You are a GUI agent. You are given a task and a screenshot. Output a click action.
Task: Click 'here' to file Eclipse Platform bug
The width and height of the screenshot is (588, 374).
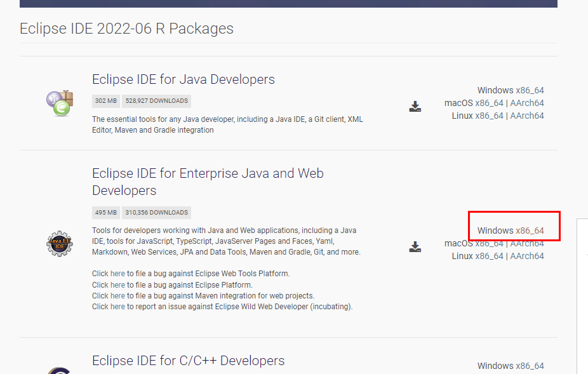click(x=117, y=285)
